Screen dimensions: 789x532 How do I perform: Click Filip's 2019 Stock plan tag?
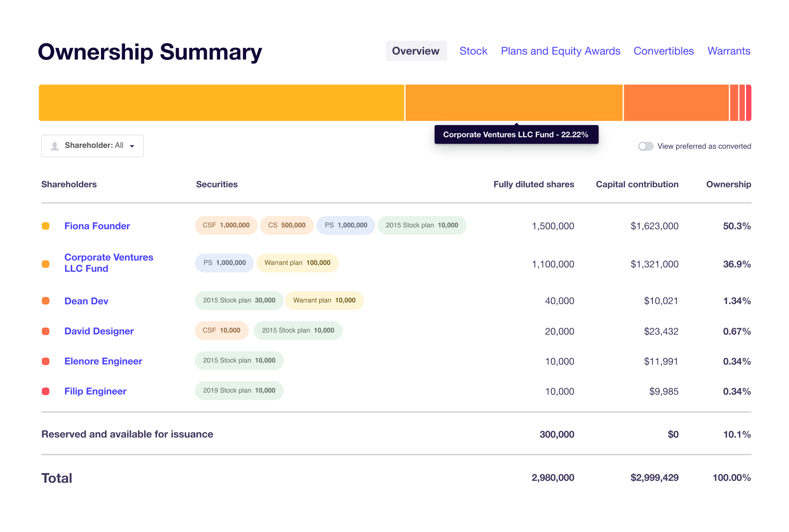239,390
